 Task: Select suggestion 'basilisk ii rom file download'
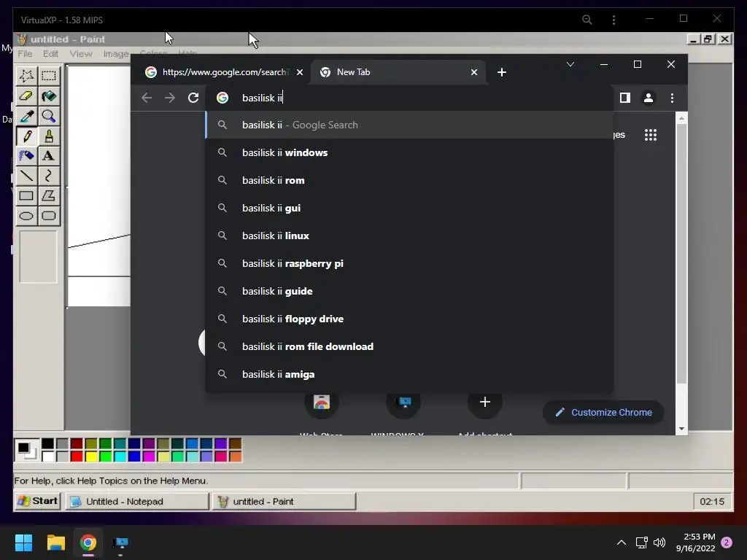pos(409,346)
